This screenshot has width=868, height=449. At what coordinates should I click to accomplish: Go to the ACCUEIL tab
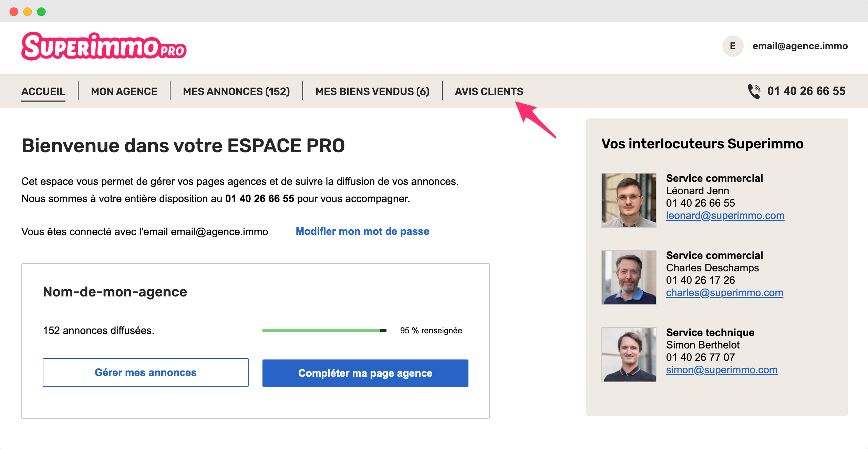43,92
